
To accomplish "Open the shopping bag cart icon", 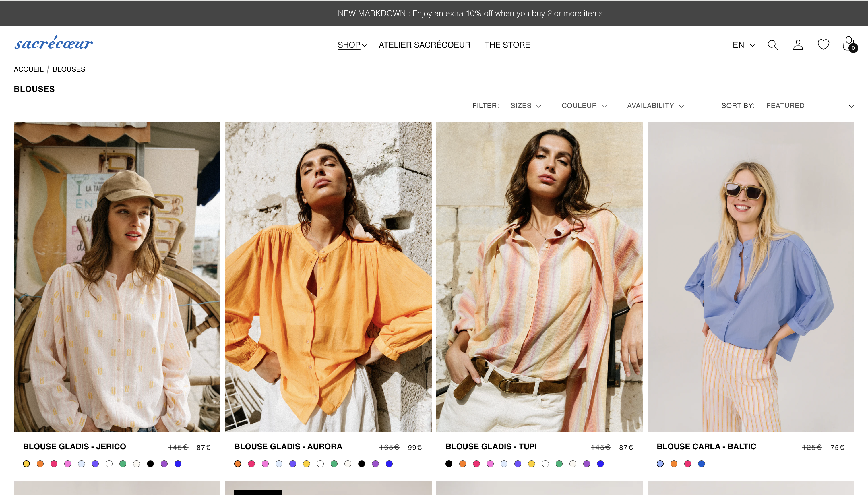I will [850, 44].
